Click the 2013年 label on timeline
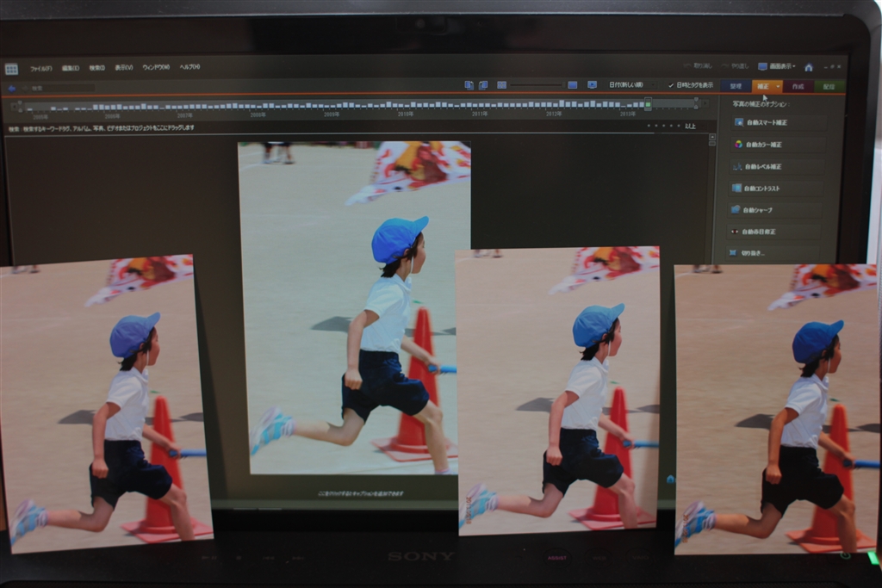The image size is (882, 588). coord(628,115)
